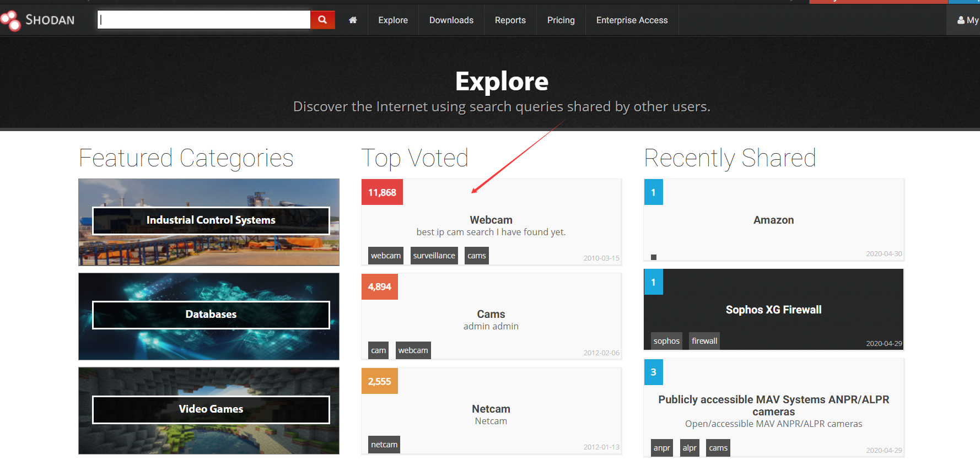Select the alpr tag
Screen dimensions: 980x460
pyautogui.click(x=690, y=448)
